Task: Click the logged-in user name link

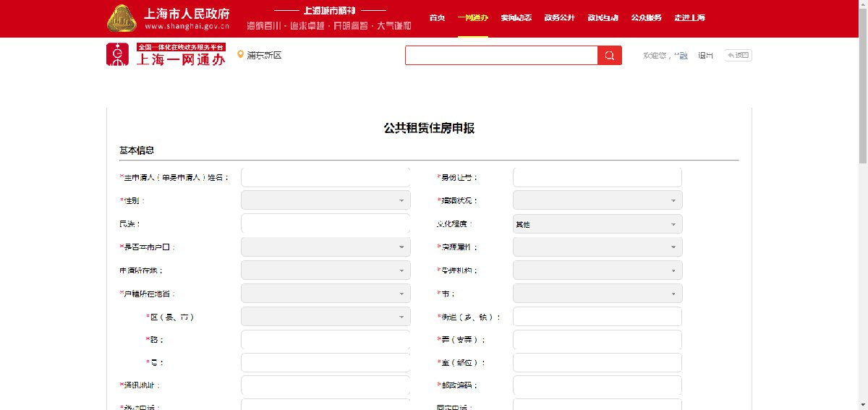Action: [x=681, y=55]
